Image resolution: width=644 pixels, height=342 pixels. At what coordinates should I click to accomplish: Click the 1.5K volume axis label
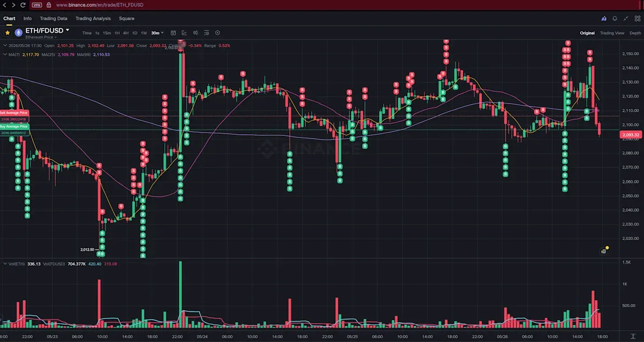pos(626,261)
